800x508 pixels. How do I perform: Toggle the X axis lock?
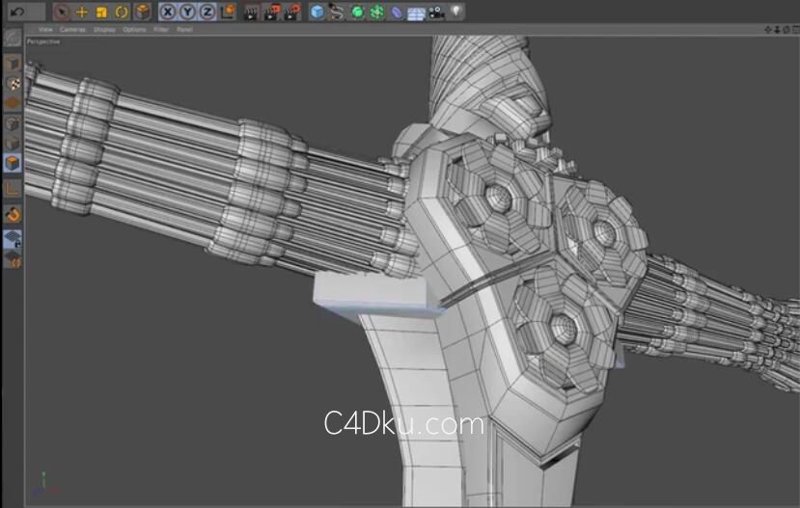[x=167, y=12]
